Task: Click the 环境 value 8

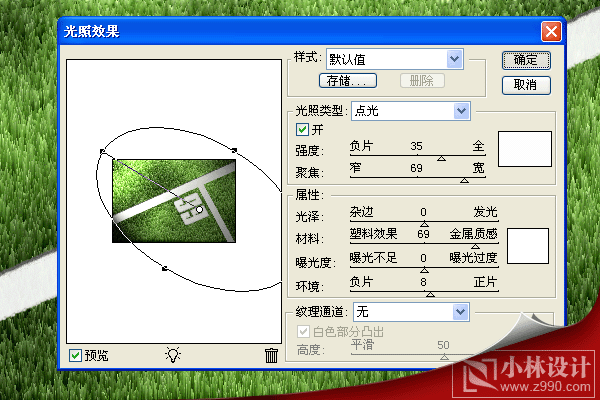Action: point(423,282)
